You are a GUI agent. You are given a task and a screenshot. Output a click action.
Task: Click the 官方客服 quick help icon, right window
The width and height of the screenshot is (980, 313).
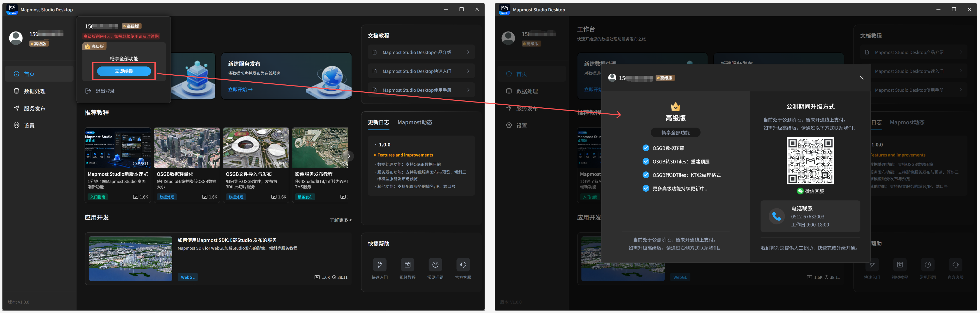point(955,265)
